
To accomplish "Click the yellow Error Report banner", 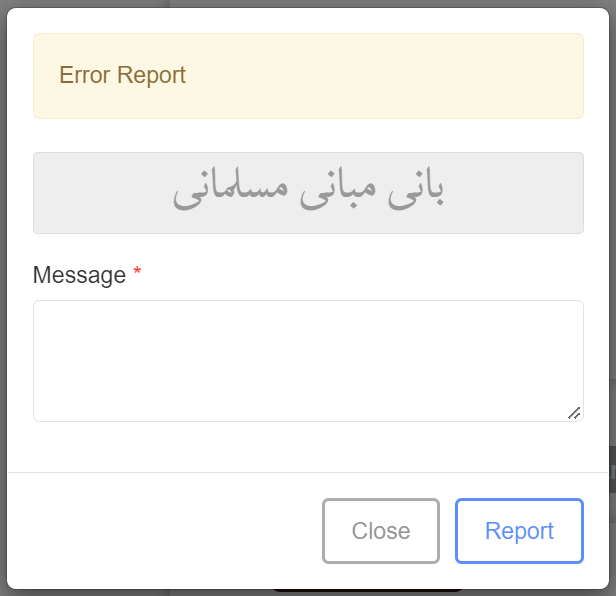I will pyautogui.click(x=308, y=76).
